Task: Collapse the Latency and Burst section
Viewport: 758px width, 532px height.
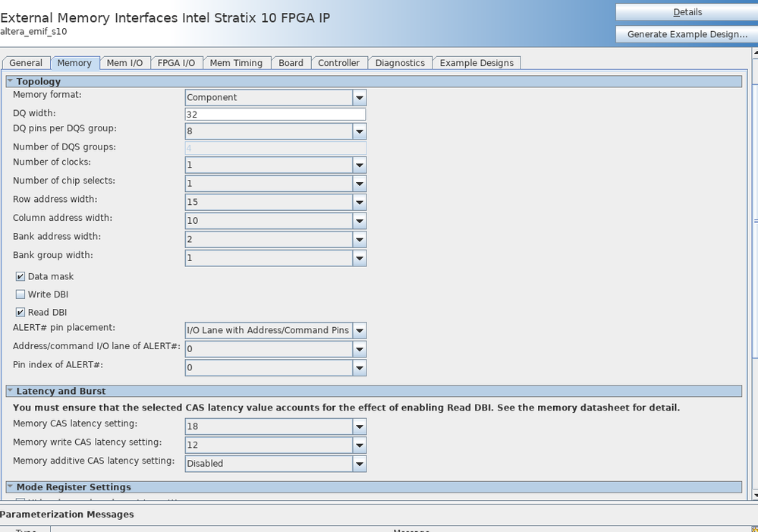Action: coord(10,391)
